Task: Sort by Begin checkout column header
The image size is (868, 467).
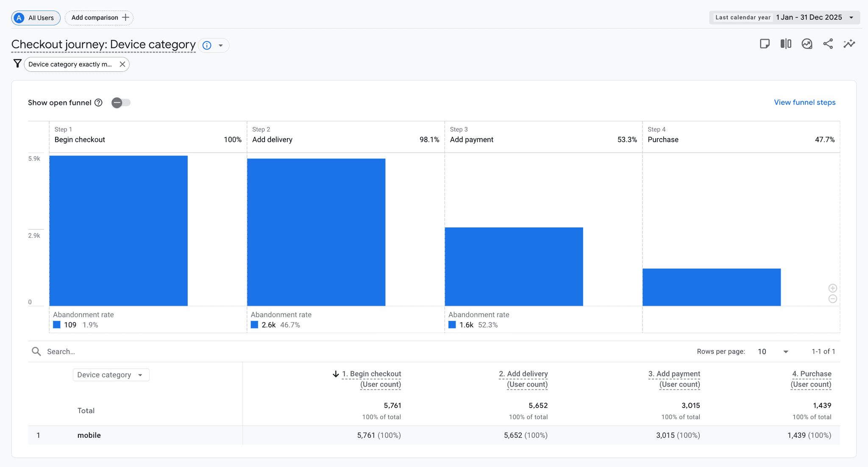Action: coord(371,374)
